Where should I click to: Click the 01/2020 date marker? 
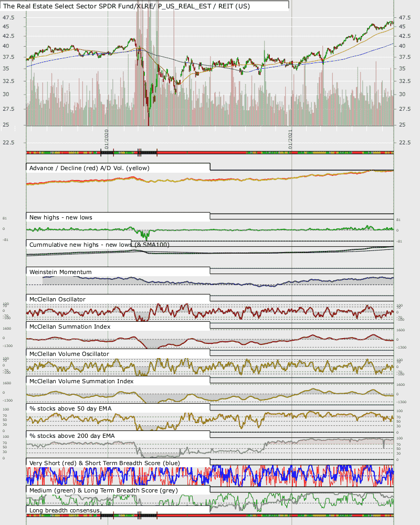point(106,139)
